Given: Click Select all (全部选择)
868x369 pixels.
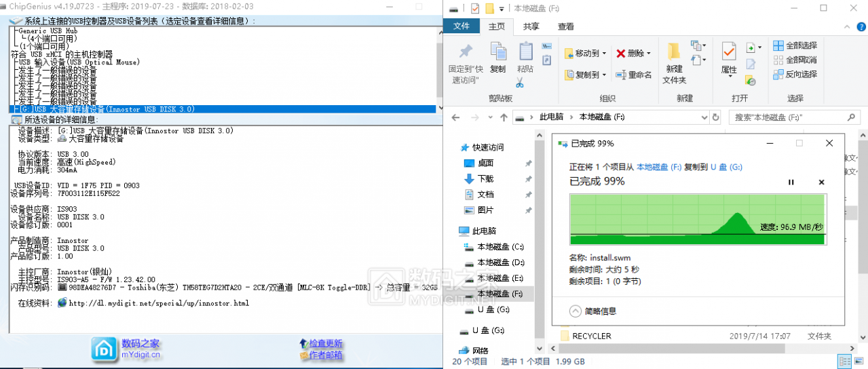Looking at the screenshot, I should 794,45.
